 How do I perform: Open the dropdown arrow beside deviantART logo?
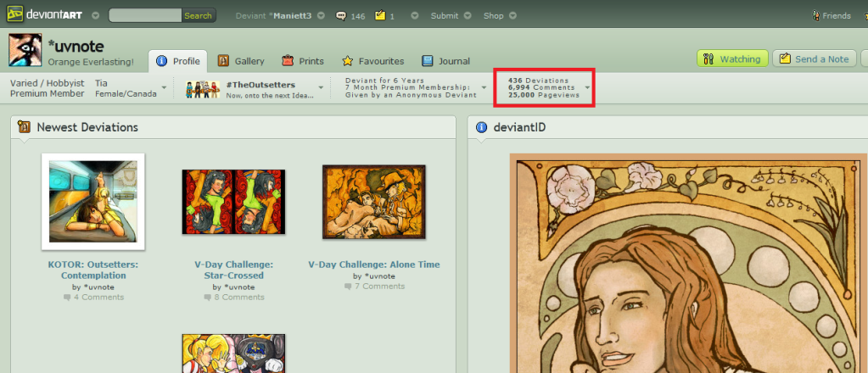pos(95,15)
